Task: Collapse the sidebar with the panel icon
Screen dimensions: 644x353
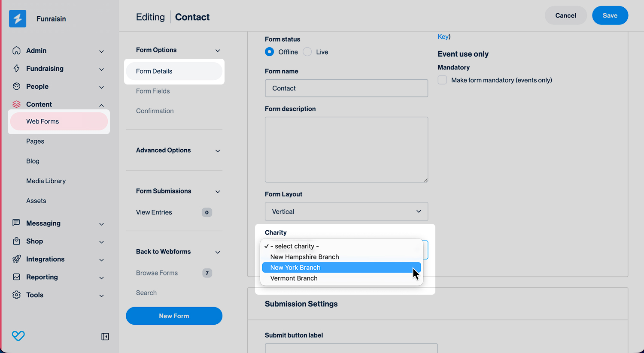Action: coord(105,337)
